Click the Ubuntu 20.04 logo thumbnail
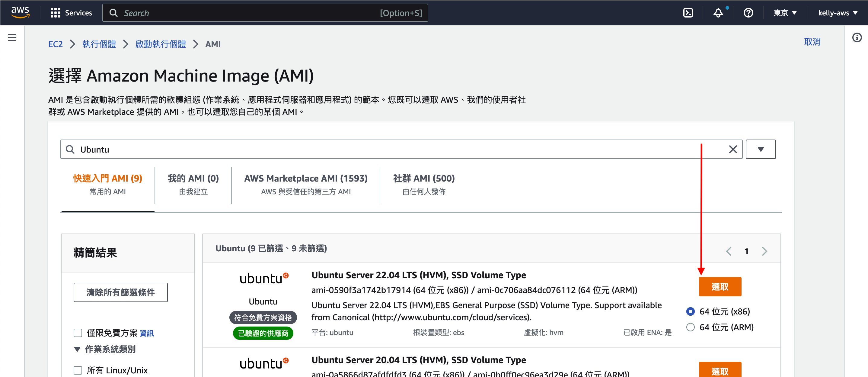This screenshot has width=868, height=377. point(264,364)
